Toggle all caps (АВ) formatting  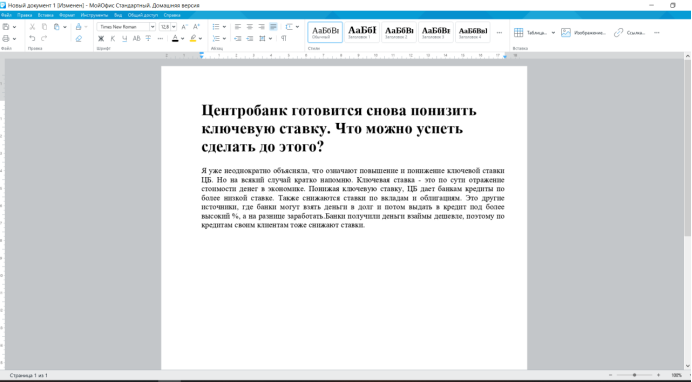(x=136, y=38)
